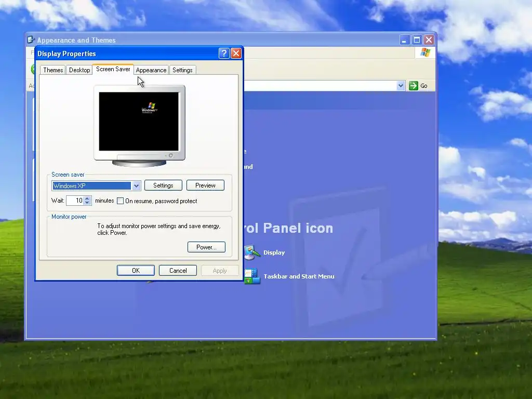Open the Themes tab

[x=53, y=70]
